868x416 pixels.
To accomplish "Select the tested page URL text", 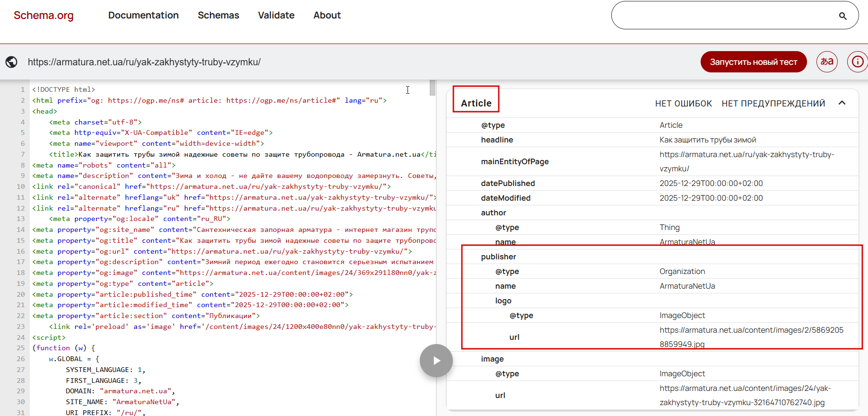I will click(144, 62).
